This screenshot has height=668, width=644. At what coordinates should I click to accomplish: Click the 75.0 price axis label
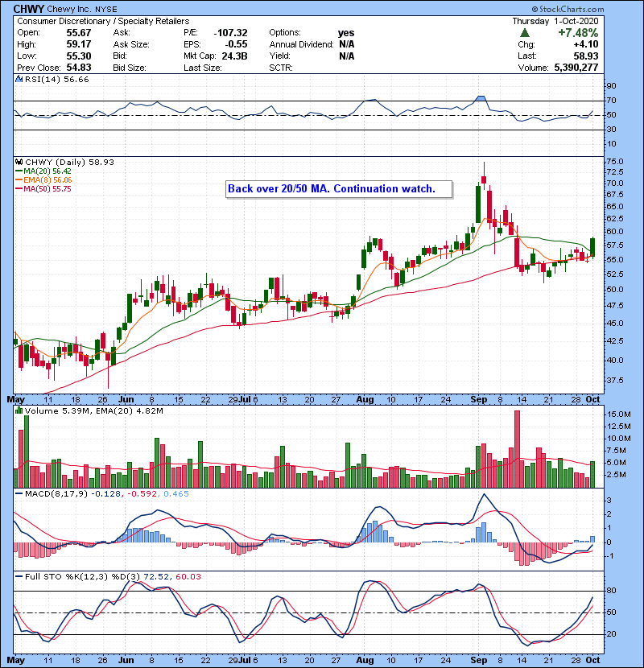[614, 162]
